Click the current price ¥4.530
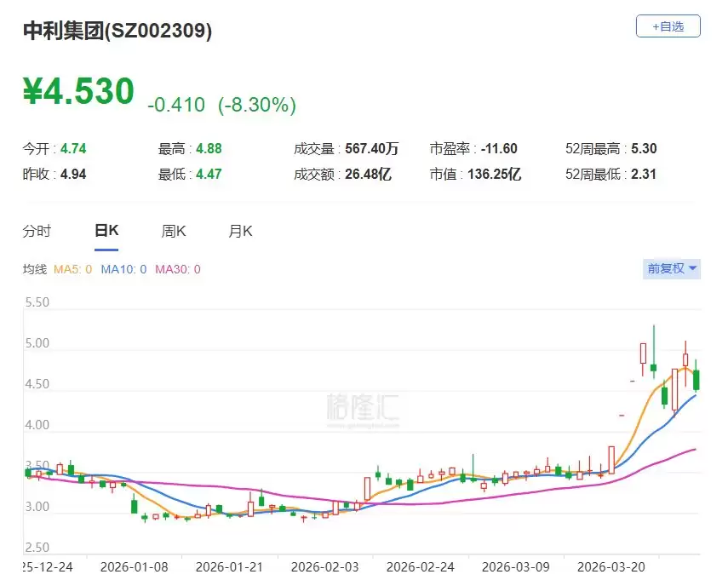This screenshot has width=728, height=580. click(x=78, y=92)
